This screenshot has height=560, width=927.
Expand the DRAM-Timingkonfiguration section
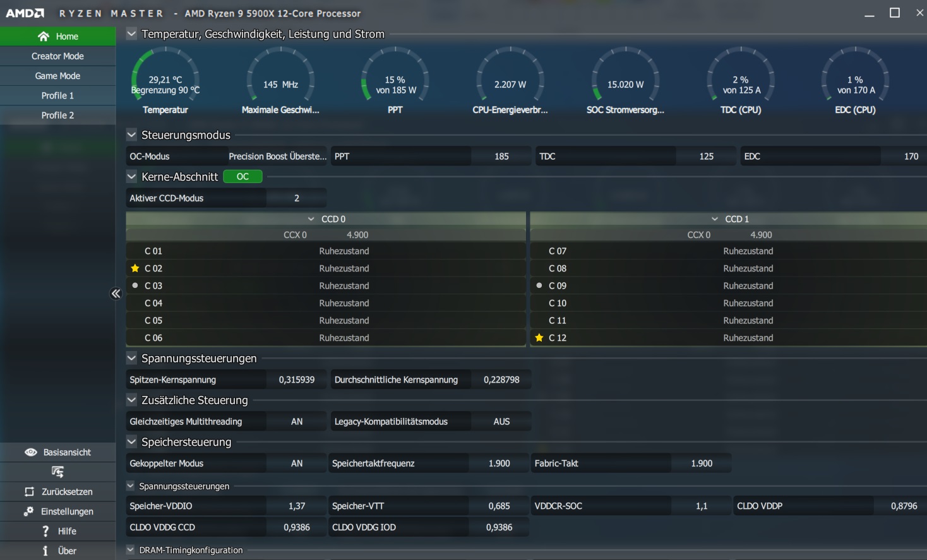click(131, 550)
